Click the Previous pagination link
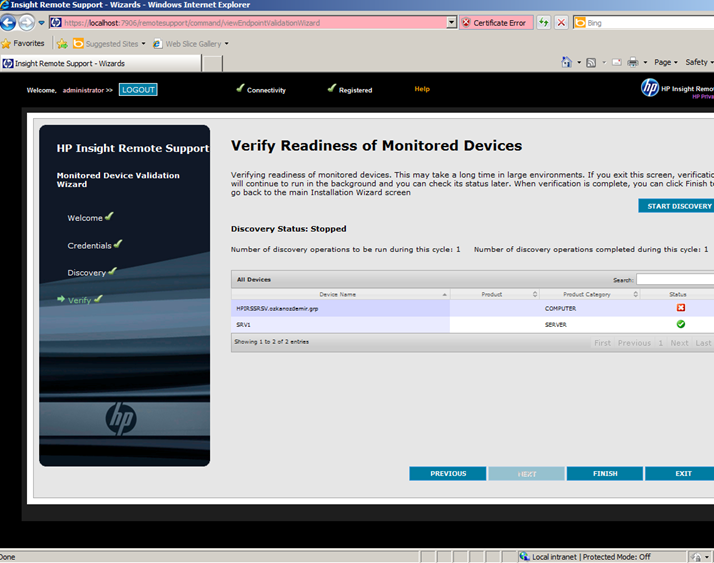The width and height of the screenshot is (714, 563). [634, 343]
